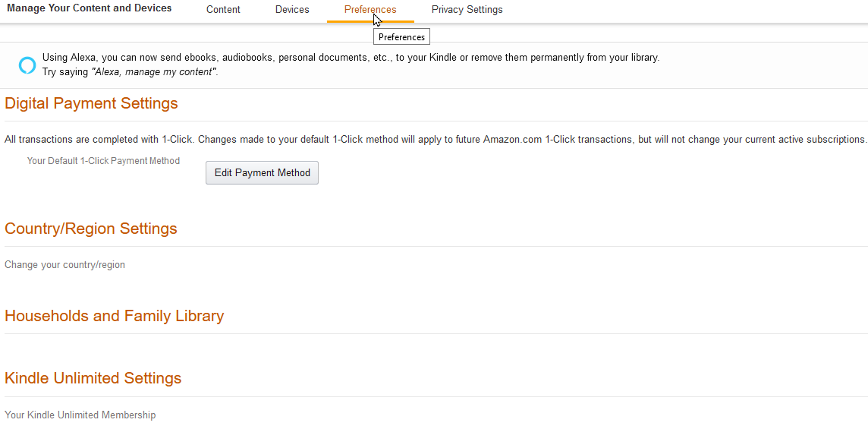The image size is (868, 429).
Task: Click the "Try saying" text in Alexa banner
Action: 65,72
